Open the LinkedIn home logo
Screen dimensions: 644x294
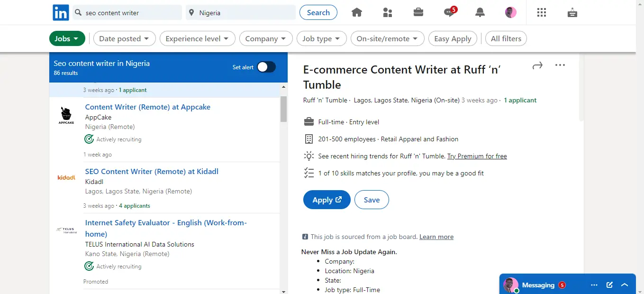coord(61,12)
